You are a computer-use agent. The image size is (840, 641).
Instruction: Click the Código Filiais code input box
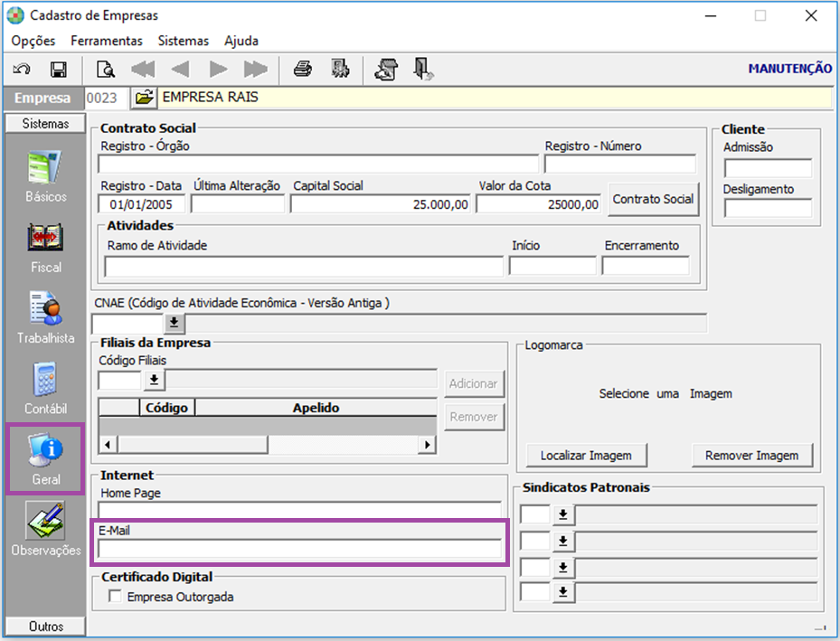(x=120, y=381)
